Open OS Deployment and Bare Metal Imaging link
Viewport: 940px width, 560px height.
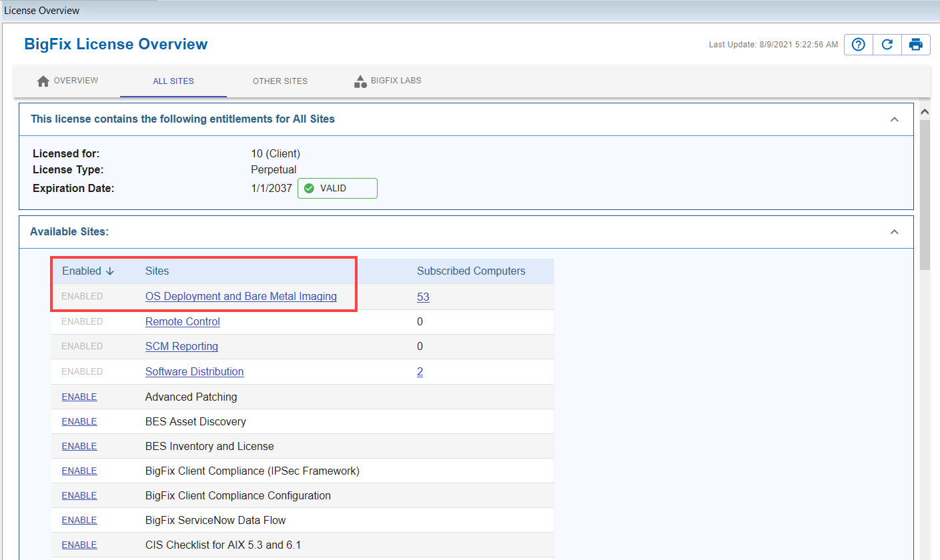click(x=241, y=297)
